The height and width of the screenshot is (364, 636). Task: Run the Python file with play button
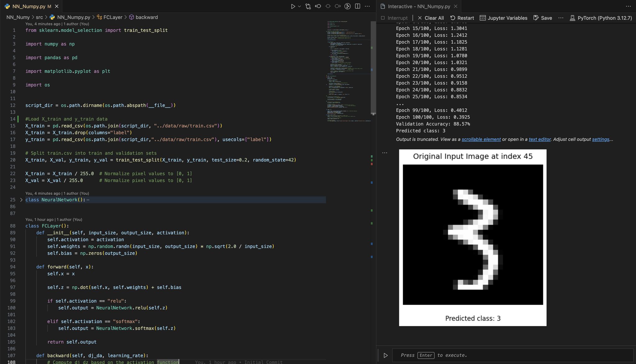click(293, 6)
